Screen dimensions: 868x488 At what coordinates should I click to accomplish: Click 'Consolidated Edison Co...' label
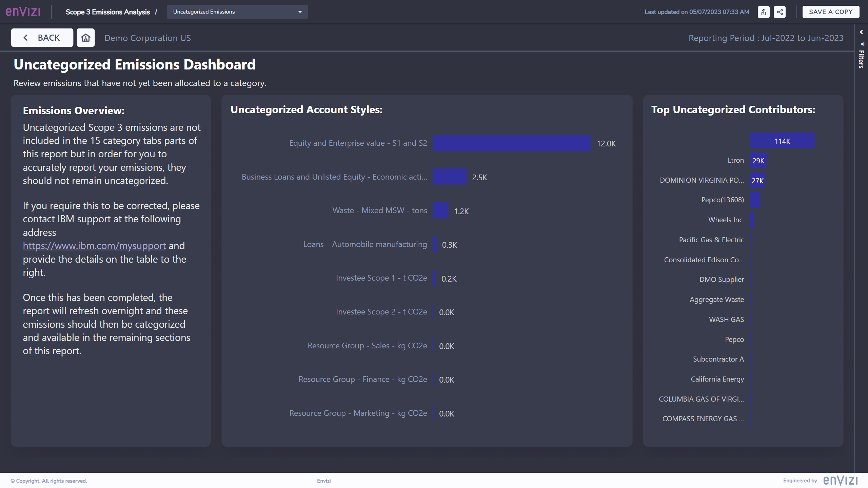coord(704,260)
